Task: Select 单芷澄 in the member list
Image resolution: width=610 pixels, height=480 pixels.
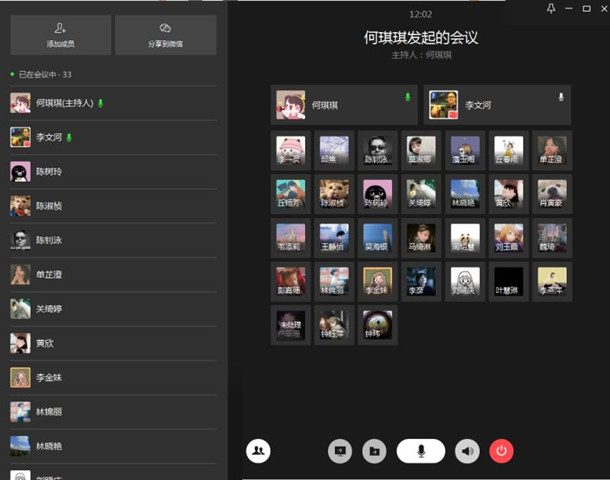Action: (50, 275)
